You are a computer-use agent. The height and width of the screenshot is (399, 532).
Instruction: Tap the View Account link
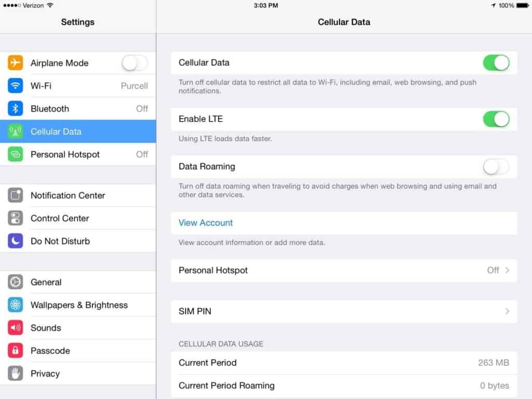click(x=206, y=222)
